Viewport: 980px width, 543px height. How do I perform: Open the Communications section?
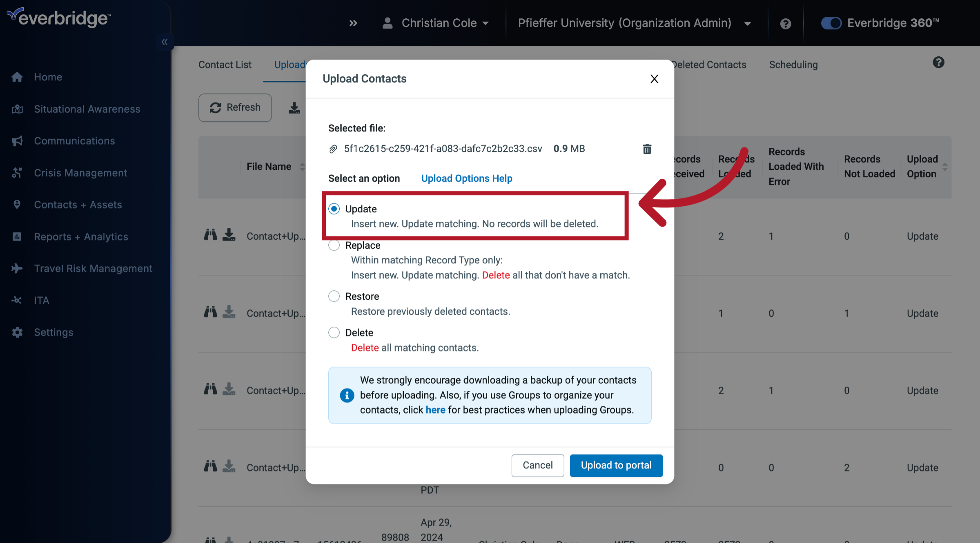(x=74, y=140)
